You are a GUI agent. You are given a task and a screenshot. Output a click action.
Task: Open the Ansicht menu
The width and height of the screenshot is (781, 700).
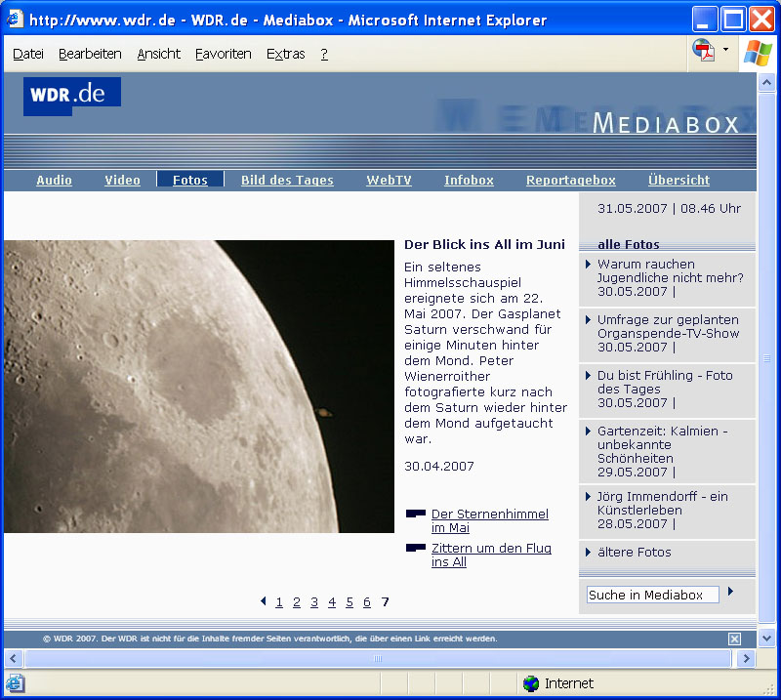click(159, 54)
